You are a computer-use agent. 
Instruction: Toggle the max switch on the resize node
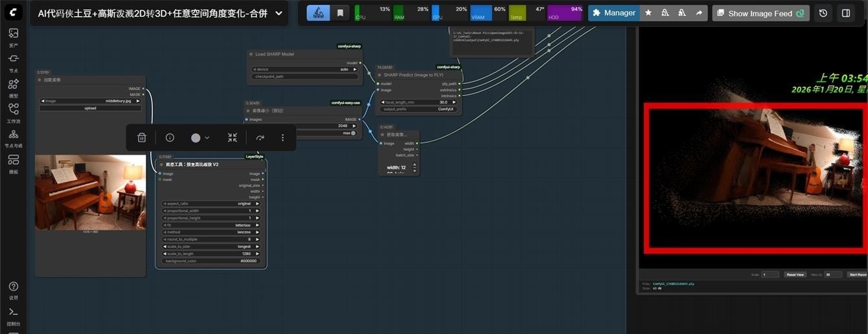pos(353,133)
